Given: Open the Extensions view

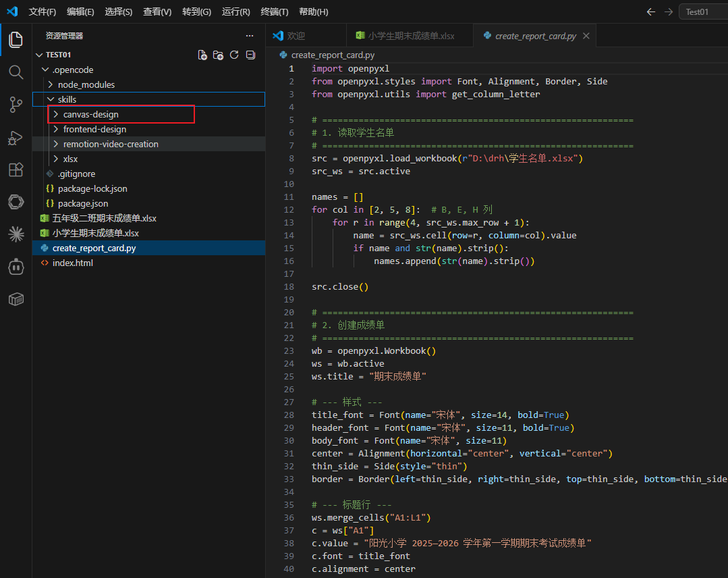Looking at the screenshot, I should tap(16, 169).
